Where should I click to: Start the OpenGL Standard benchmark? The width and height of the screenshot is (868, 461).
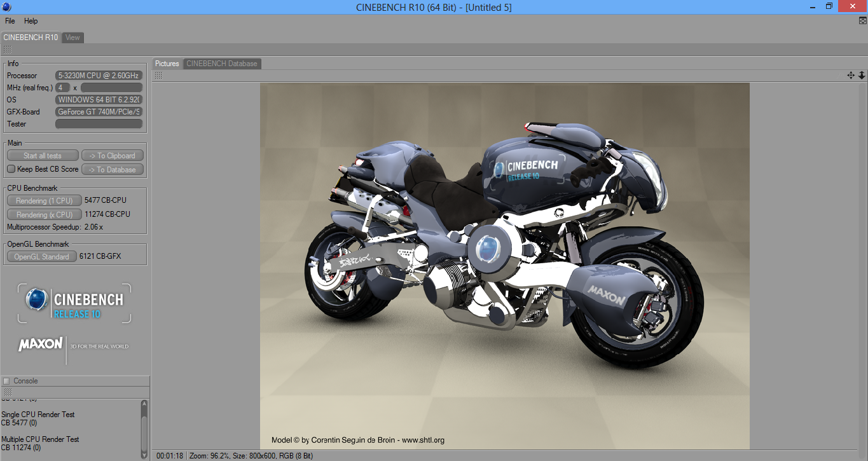[42, 257]
